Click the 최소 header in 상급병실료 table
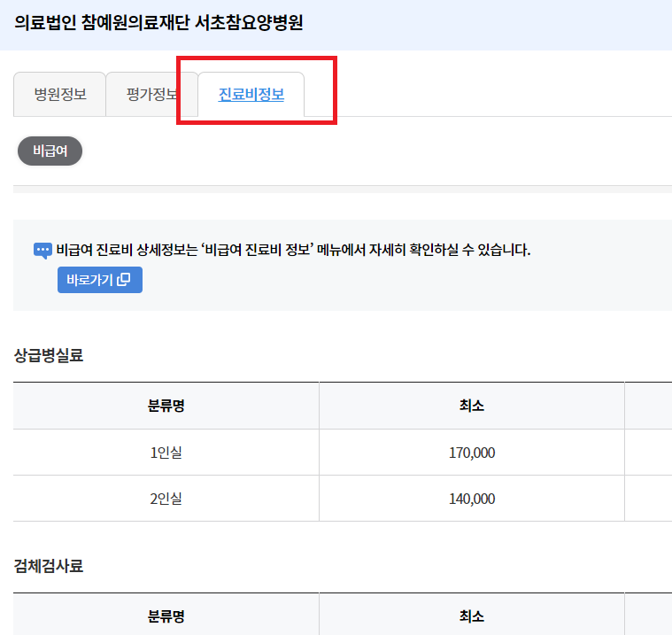 472,406
